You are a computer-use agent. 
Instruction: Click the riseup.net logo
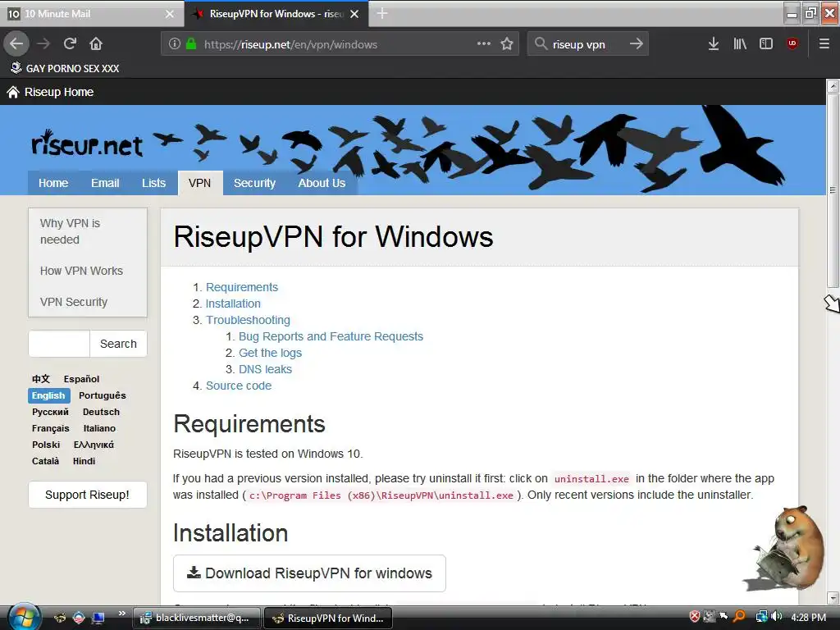point(87,144)
